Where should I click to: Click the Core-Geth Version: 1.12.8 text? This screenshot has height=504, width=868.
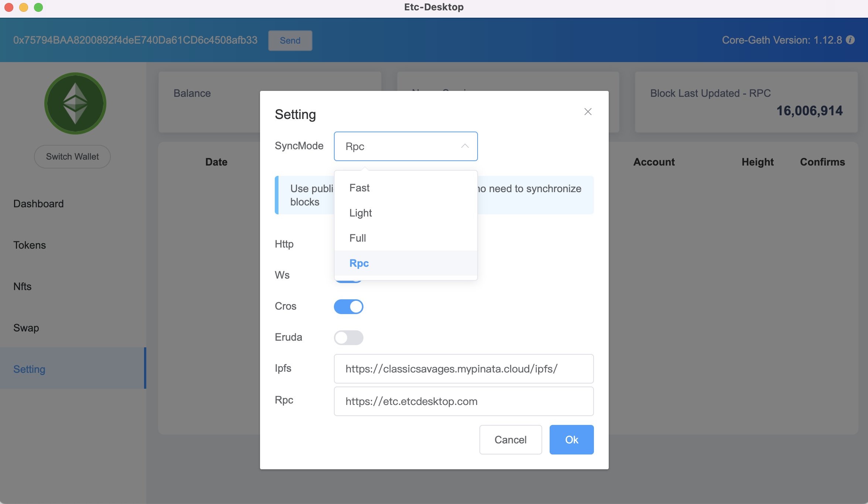pyautogui.click(x=782, y=40)
